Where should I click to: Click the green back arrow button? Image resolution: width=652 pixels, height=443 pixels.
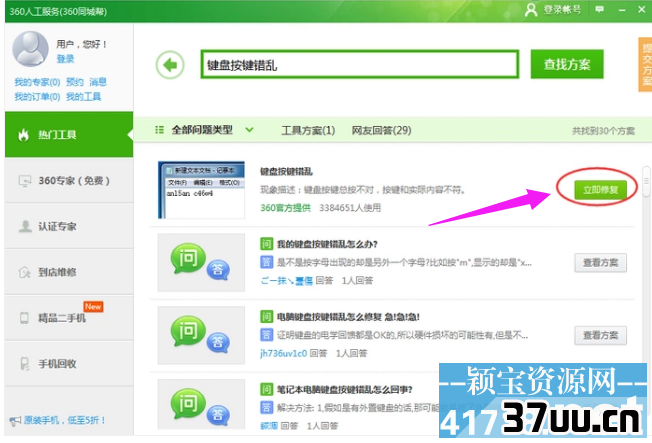coord(170,65)
